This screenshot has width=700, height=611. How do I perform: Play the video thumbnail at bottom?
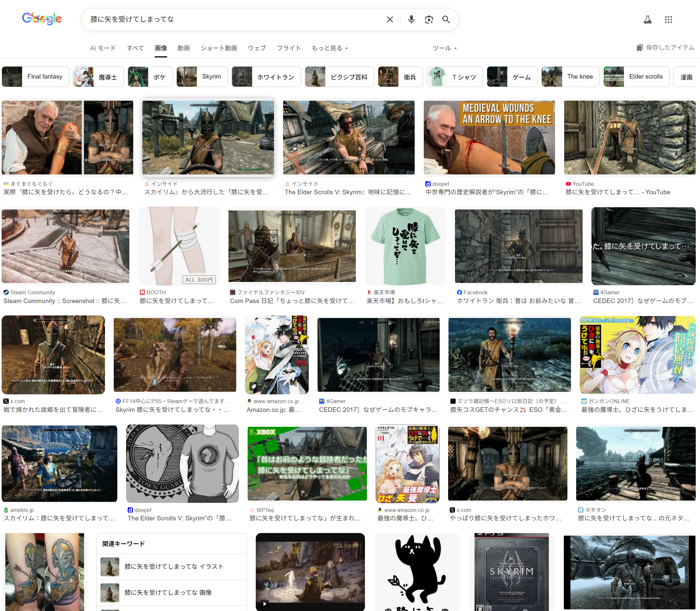(x=310, y=571)
